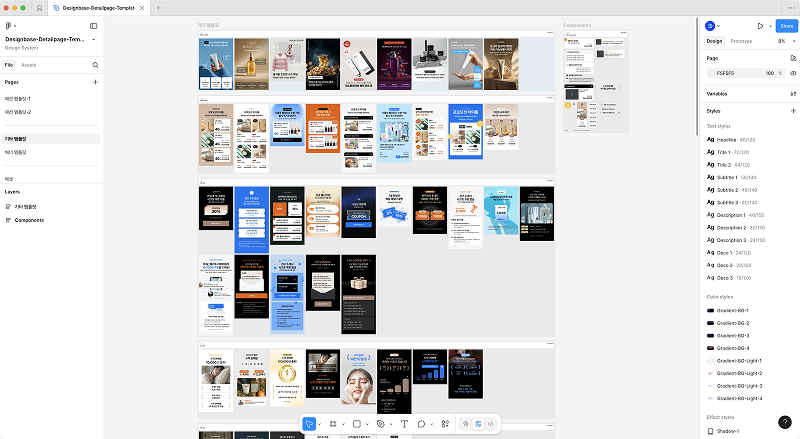This screenshot has height=439, width=800.
Task: Click the F5F5F5 page color swatch
Action: 711,73
